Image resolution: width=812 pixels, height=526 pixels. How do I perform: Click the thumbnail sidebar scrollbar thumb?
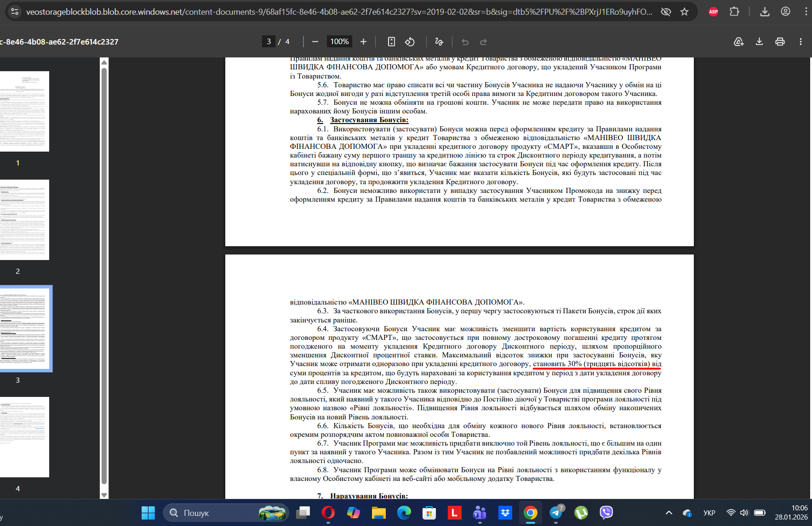coord(104,276)
